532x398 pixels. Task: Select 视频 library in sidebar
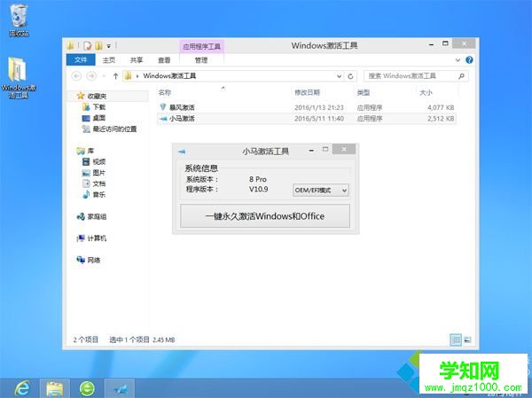click(x=94, y=162)
